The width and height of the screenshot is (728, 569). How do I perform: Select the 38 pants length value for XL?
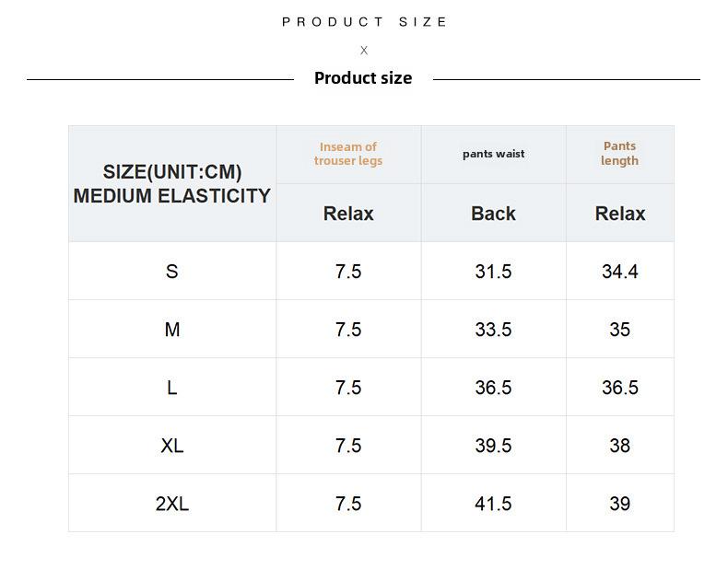click(620, 446)
